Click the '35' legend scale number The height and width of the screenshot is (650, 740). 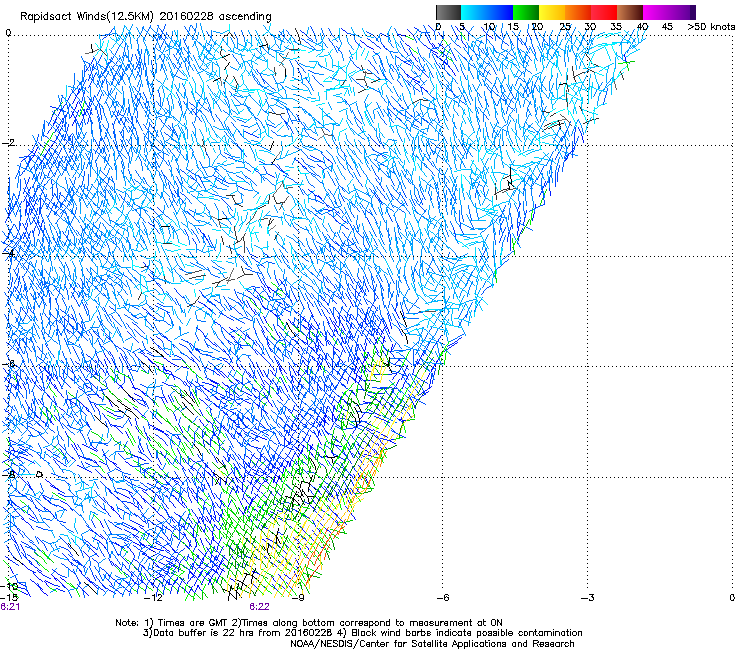click(616, 27)
